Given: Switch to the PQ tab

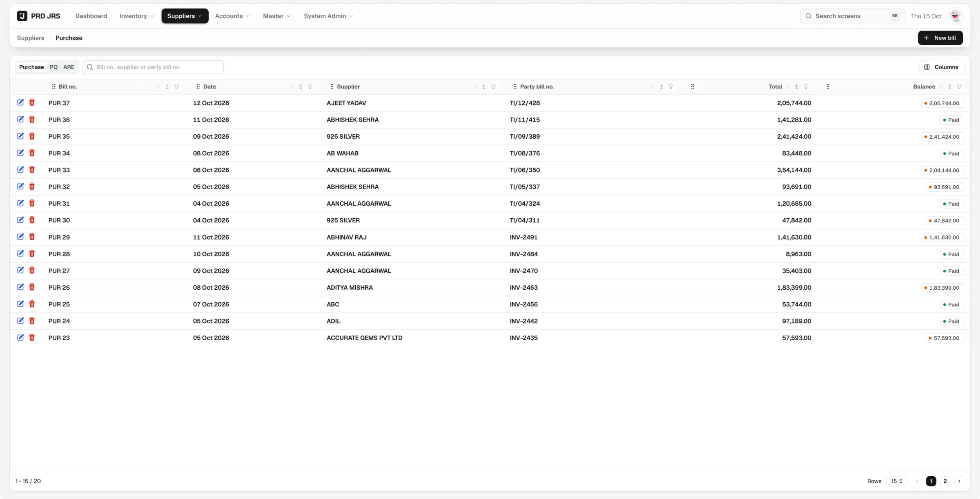Looking at the screenshot, I should (x=53, y=67).
